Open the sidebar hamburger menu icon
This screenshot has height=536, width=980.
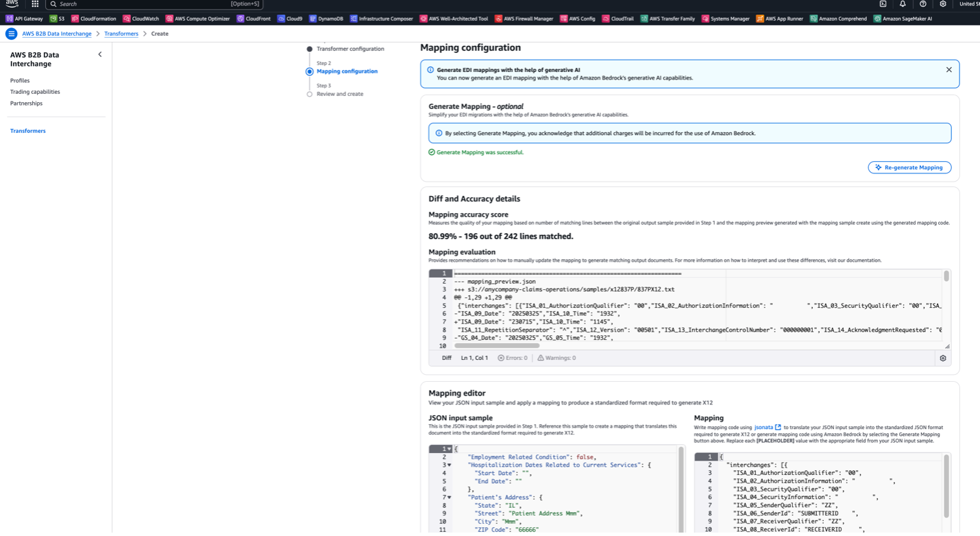coord(11,33)
